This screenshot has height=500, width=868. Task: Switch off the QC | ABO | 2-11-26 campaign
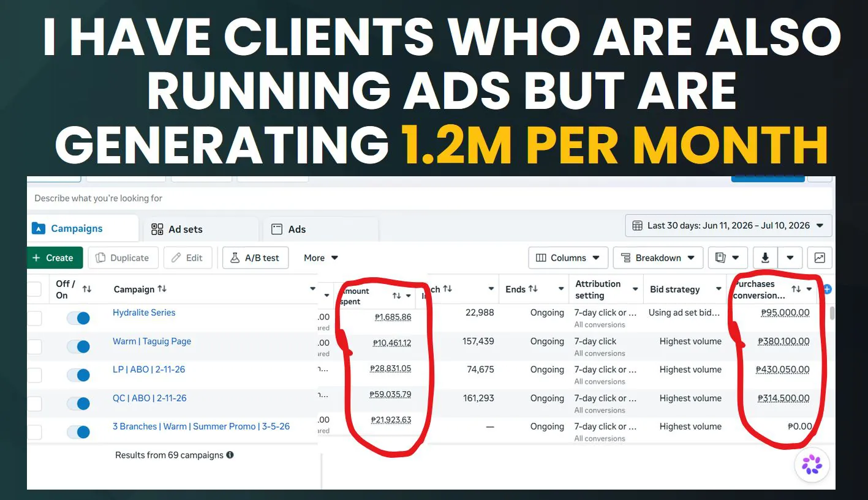click(x=78, y=404)
